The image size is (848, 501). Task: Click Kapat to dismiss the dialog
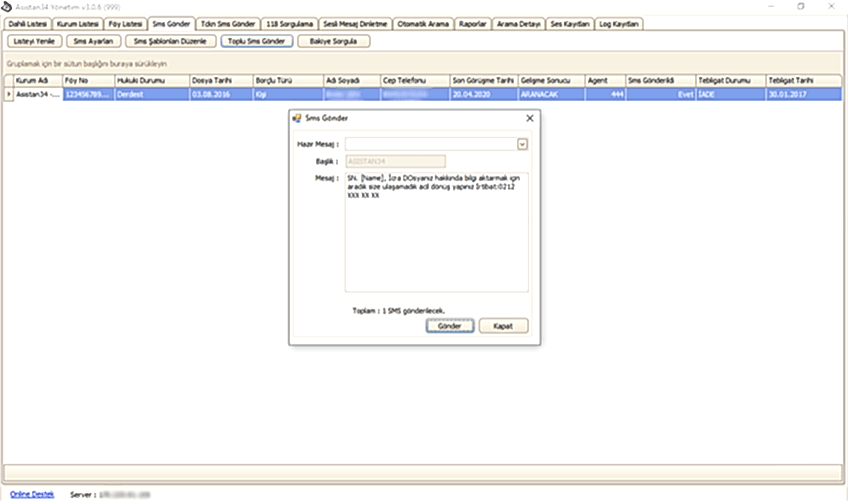(x=503, y=326)
